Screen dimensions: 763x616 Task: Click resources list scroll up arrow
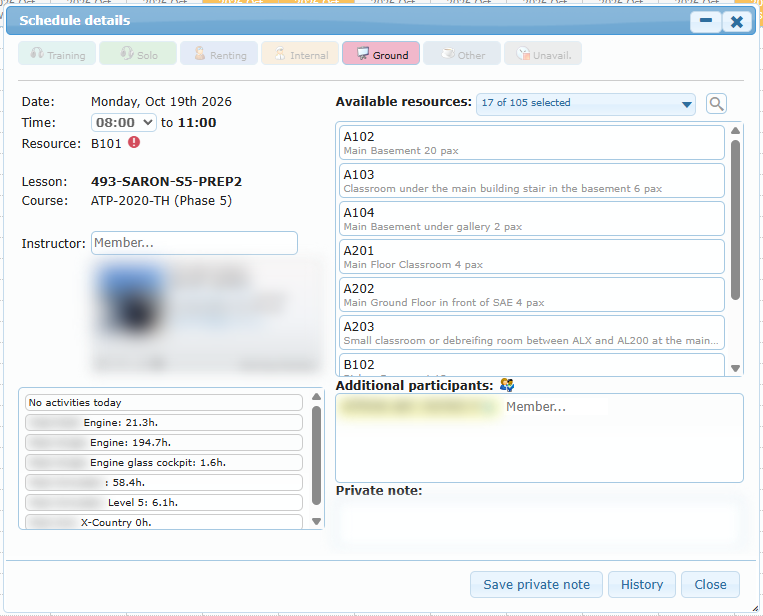pos(735,130)
